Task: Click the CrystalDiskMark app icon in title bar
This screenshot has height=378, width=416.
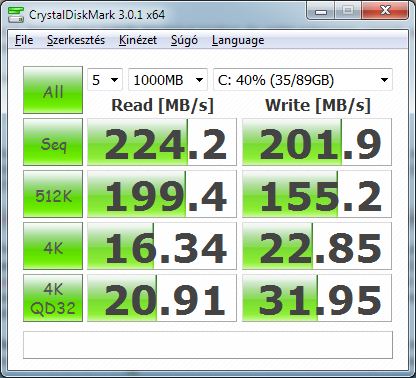Action: tap(16, 14)
